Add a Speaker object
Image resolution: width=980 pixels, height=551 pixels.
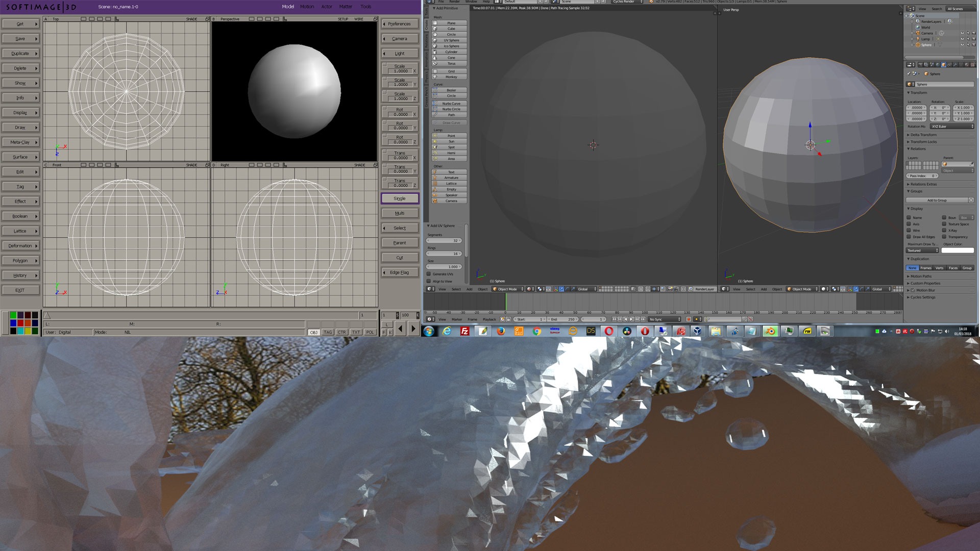click(450, 195)
